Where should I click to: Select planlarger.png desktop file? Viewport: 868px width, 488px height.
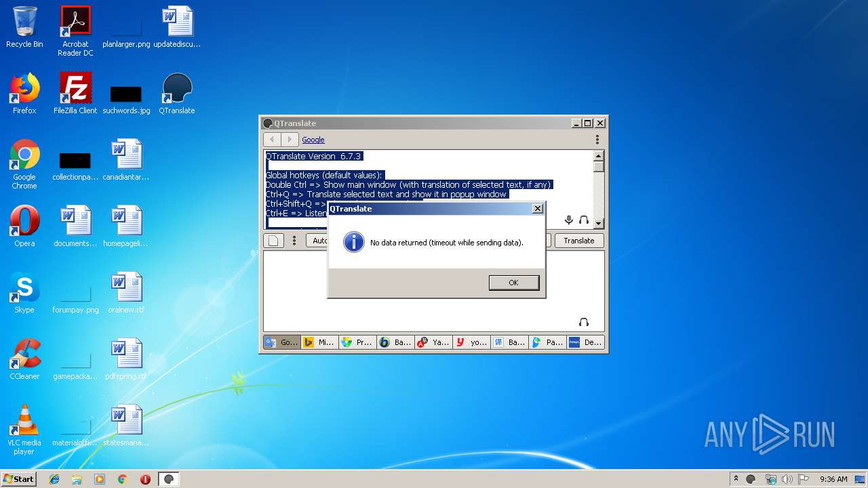(126, 30)
